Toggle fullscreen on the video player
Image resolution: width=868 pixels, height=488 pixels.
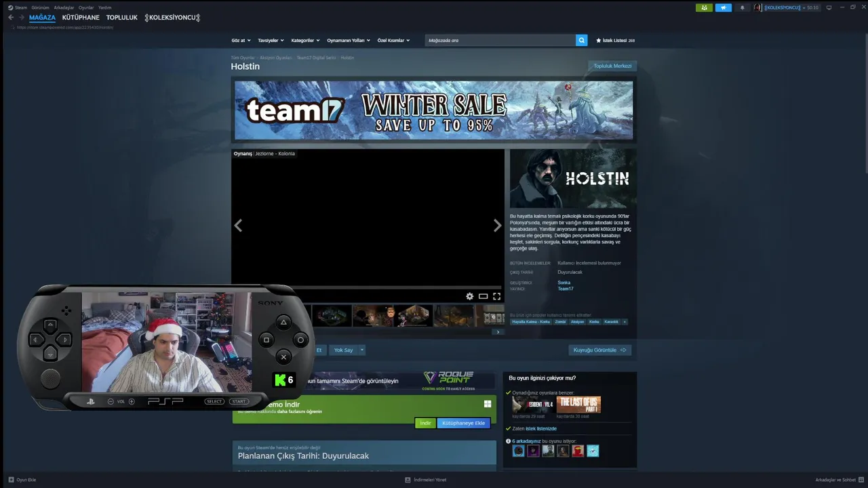(x=497, y=296)
